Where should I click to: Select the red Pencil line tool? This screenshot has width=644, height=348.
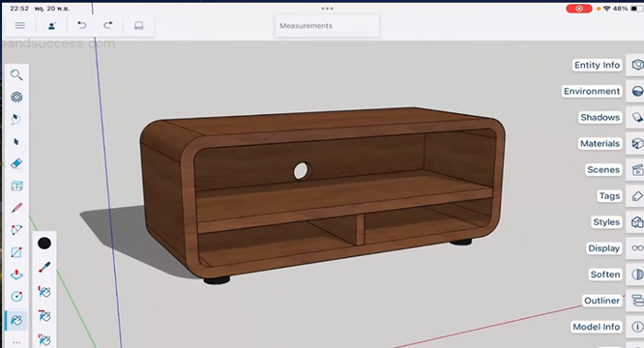point(16,208)
